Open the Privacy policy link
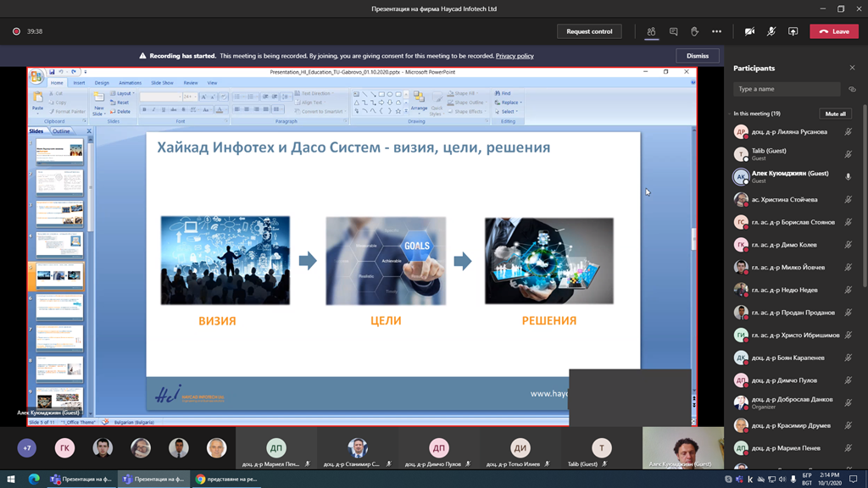This screenshot has width=868, height=488. [x=515, y=56]
